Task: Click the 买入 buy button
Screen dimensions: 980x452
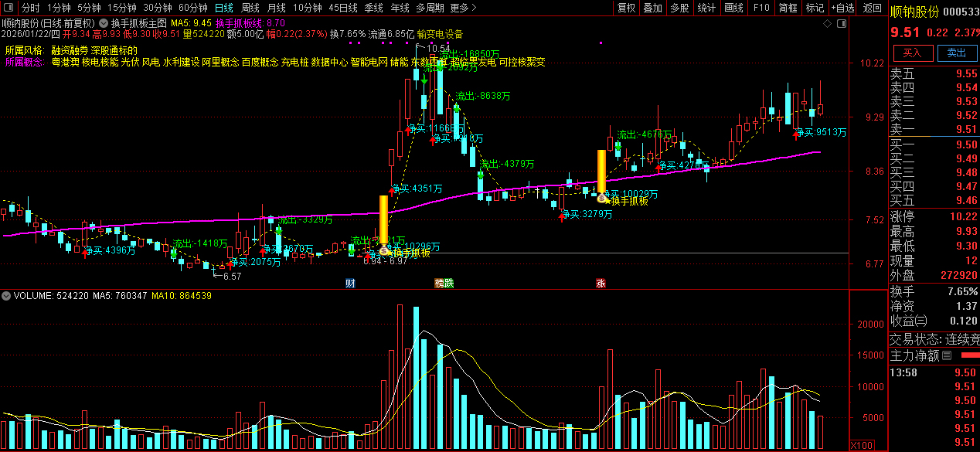Action: (x=913, y=53)
